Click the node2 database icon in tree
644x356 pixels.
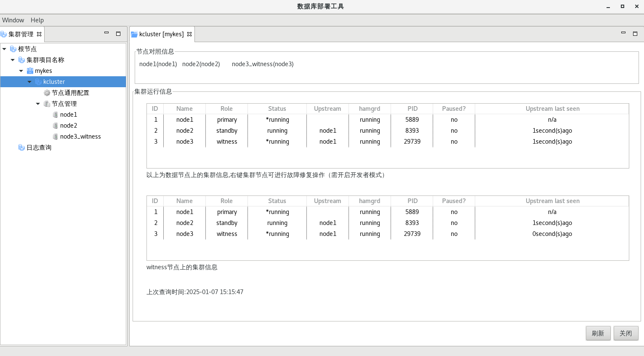point(55,126)
